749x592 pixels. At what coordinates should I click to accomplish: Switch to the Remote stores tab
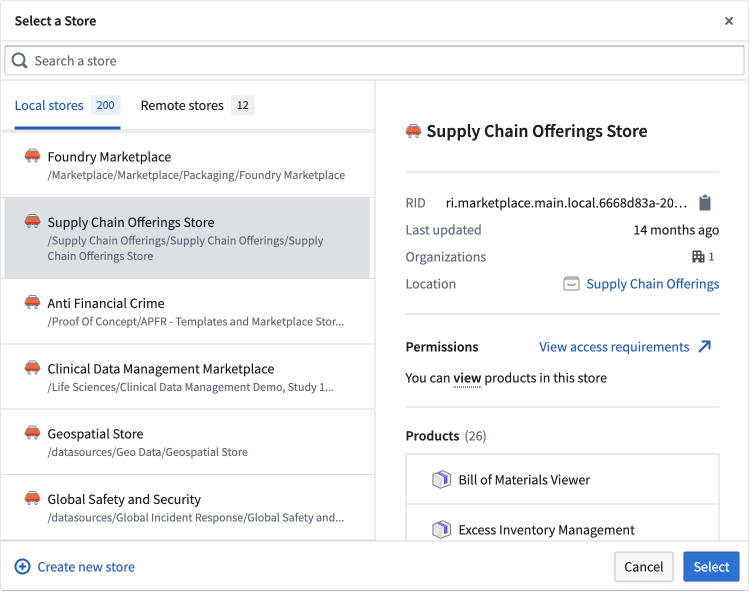[x=197, y=105]
